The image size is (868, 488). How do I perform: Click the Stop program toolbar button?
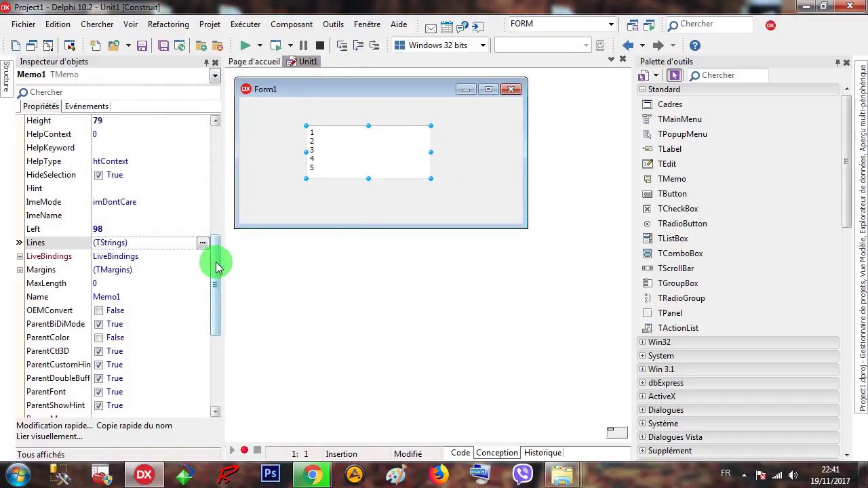click(320, 45)
